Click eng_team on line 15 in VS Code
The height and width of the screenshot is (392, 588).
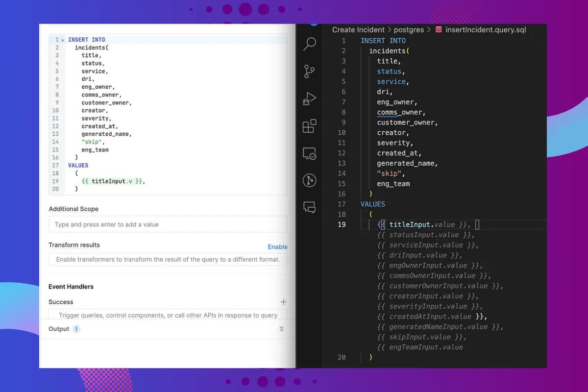393,184
